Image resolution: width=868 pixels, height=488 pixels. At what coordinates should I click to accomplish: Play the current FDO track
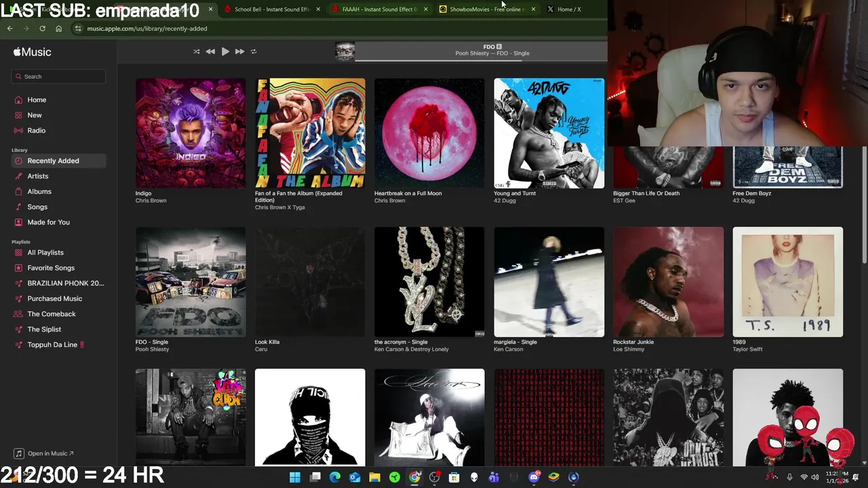tap(225, 52)
